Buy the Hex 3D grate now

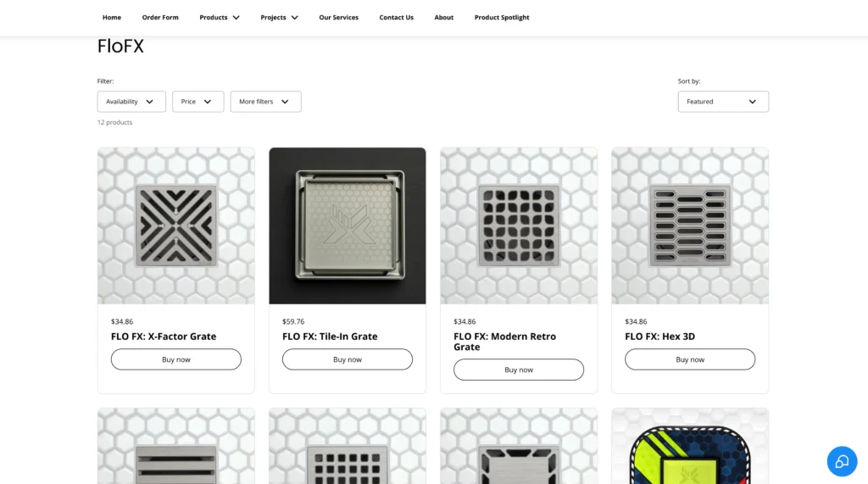pos(690,359)
